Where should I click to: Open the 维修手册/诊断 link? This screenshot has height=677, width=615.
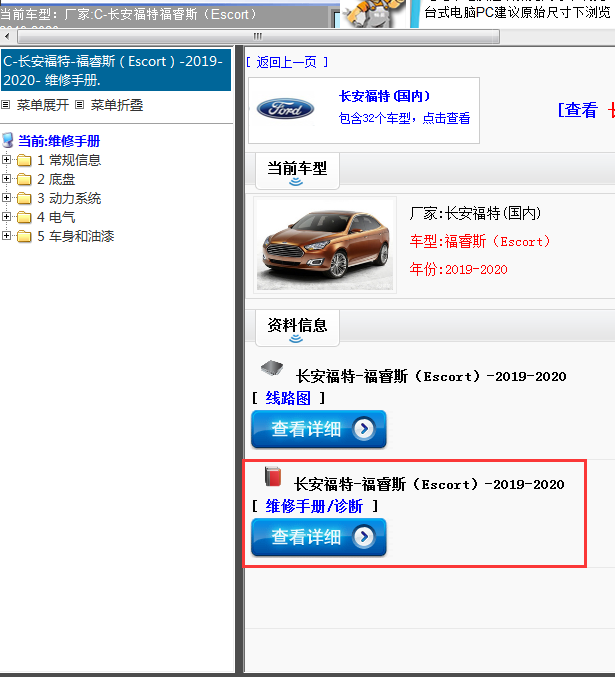coord(314,506)
